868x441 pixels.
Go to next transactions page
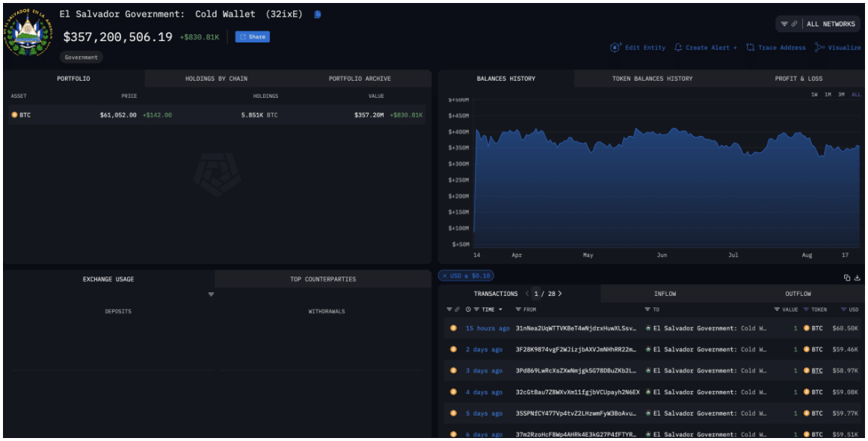click(560, 294)
